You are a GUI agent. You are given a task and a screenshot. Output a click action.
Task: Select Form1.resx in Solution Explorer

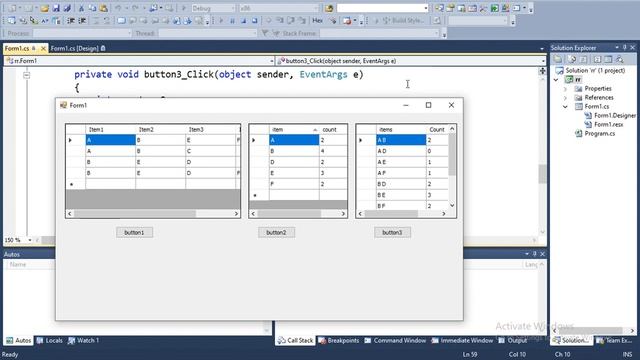(x=608, y=124)
